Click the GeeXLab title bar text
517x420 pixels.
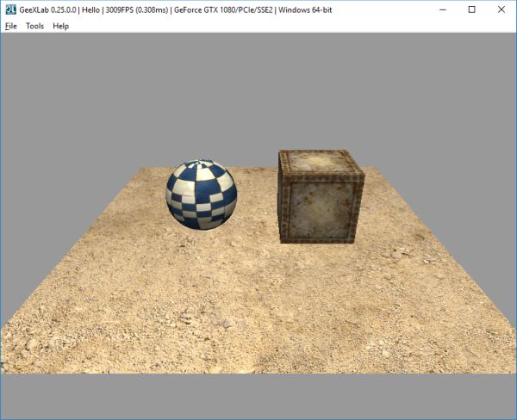pos(176,9)
